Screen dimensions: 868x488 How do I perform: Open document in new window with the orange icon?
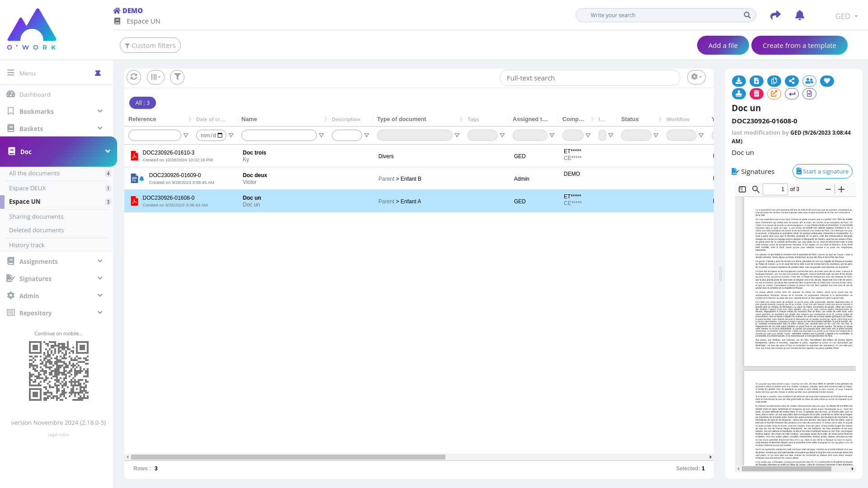(774, 94)
